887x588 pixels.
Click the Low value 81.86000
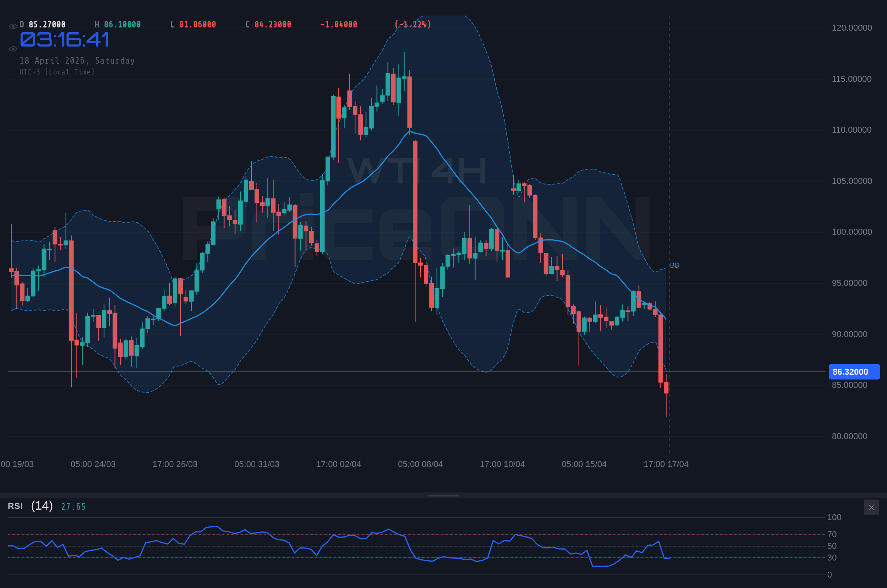click(x=197, y=24)
